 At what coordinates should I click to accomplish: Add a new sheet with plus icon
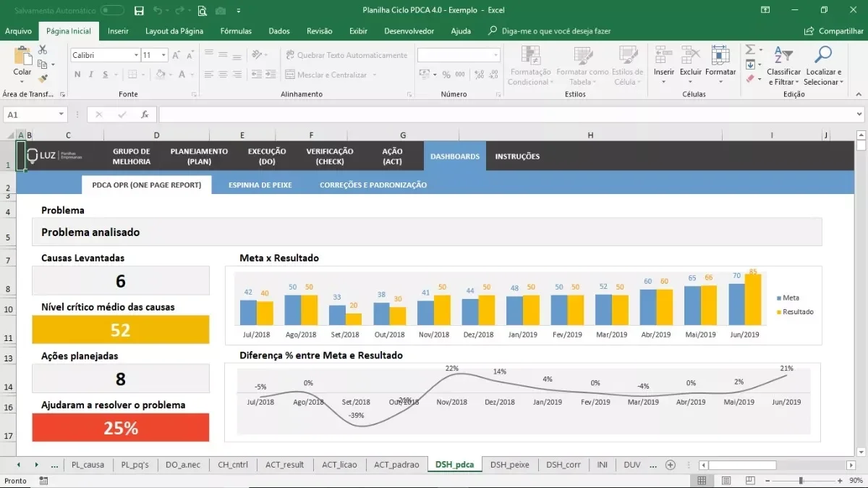click(670, 465)
